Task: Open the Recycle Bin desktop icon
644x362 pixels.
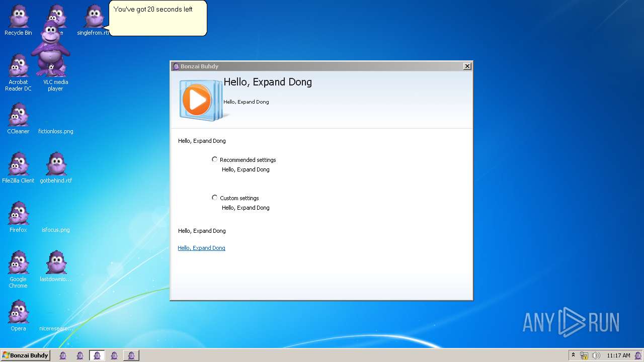Action: pyautogui.click(x=18, y=21)
